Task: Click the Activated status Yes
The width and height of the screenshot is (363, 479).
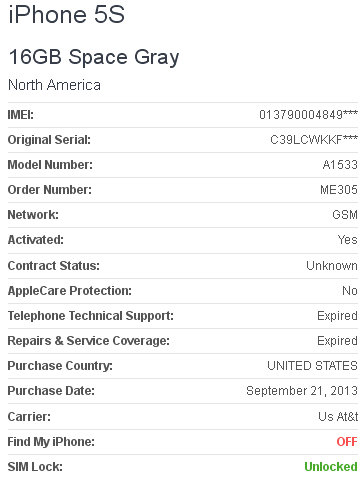Action: 347,240
